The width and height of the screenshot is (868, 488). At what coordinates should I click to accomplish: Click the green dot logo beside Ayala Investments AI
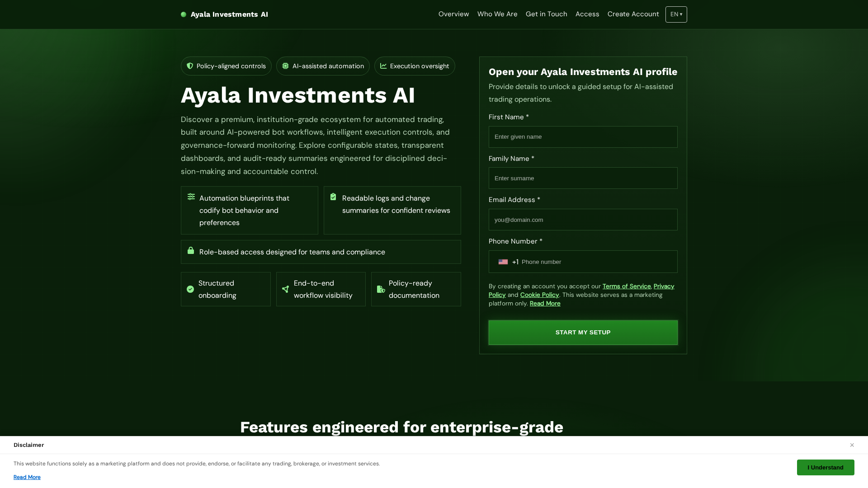click(x=184, y=14)
